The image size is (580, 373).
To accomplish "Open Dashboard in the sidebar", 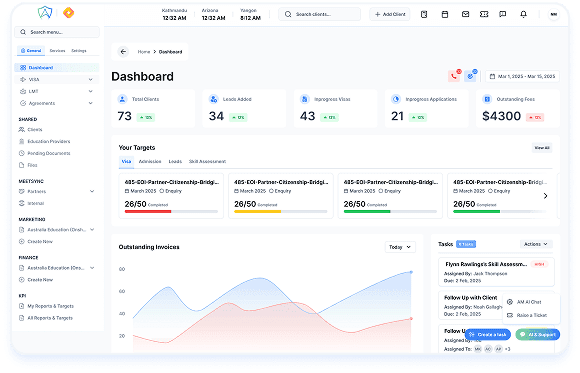I will coord(57,67).
